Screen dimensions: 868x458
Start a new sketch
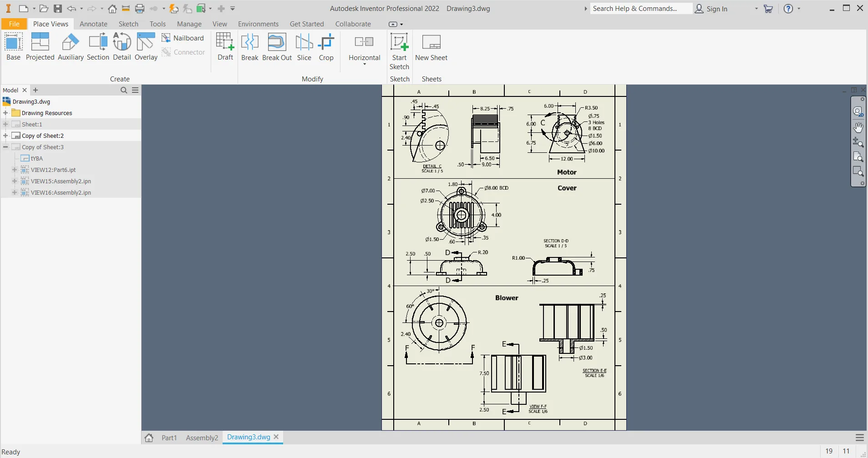(x=399, y=50)
